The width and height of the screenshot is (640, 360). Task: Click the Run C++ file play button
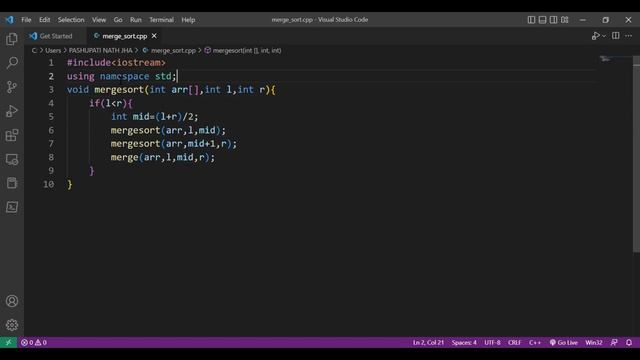(596, 36)
